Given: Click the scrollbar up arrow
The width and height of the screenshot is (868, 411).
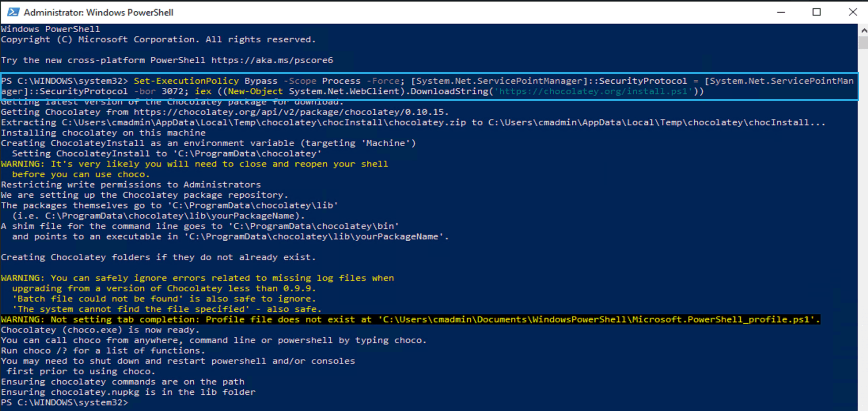Looking at the screenshot, I should click(864, 30).
